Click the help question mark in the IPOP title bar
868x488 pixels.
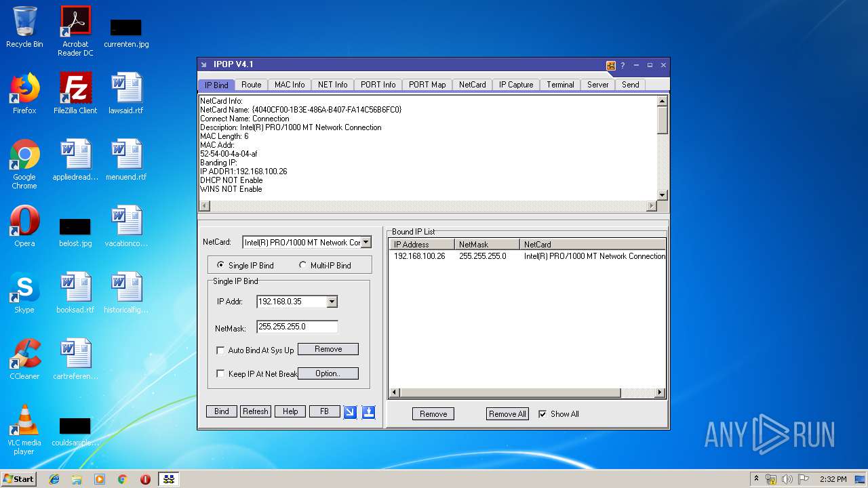(623, 66)
